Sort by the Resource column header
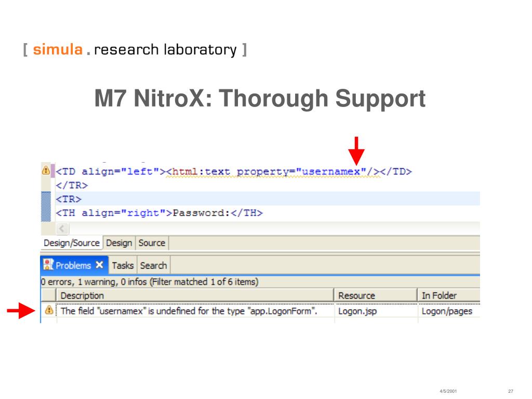 tap(376, 296)
